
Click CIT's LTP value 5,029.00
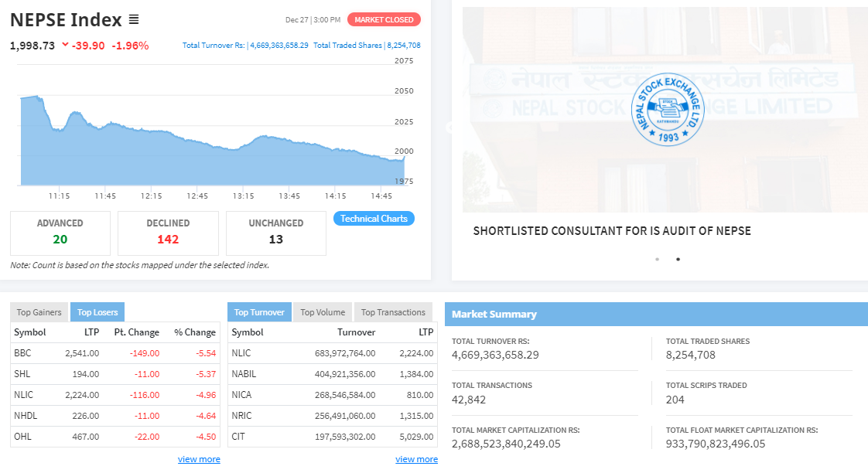click(416, 437)
